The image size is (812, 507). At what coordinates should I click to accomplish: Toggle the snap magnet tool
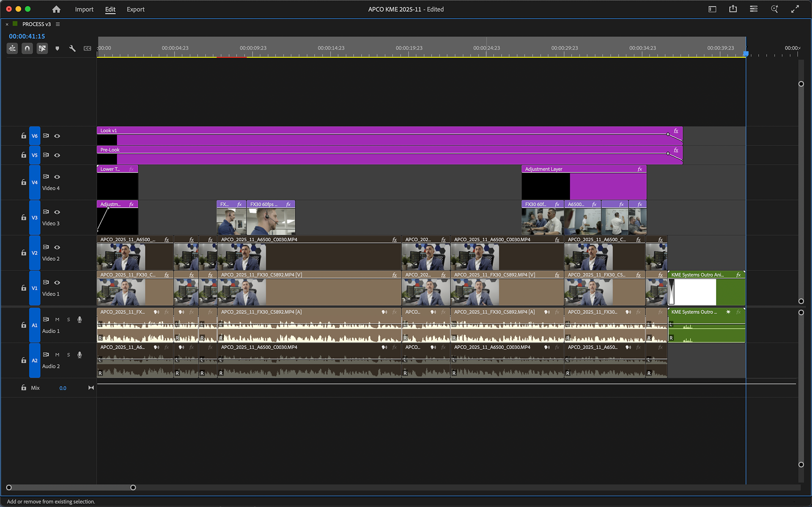[27, 48]
